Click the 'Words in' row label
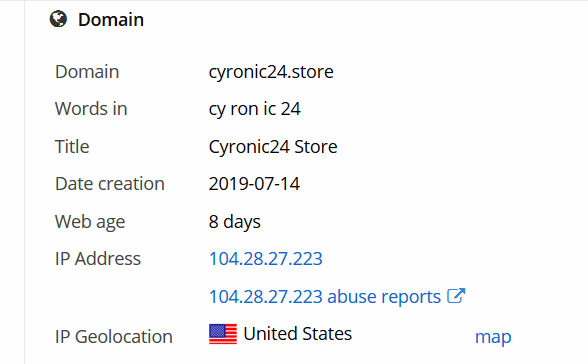 tap(91, 109)
